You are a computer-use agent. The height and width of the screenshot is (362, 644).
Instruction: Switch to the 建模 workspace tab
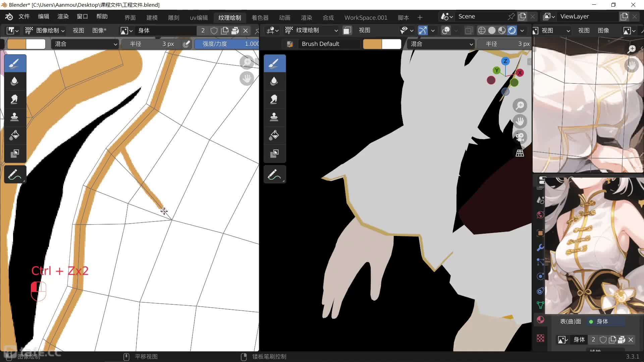152,17
